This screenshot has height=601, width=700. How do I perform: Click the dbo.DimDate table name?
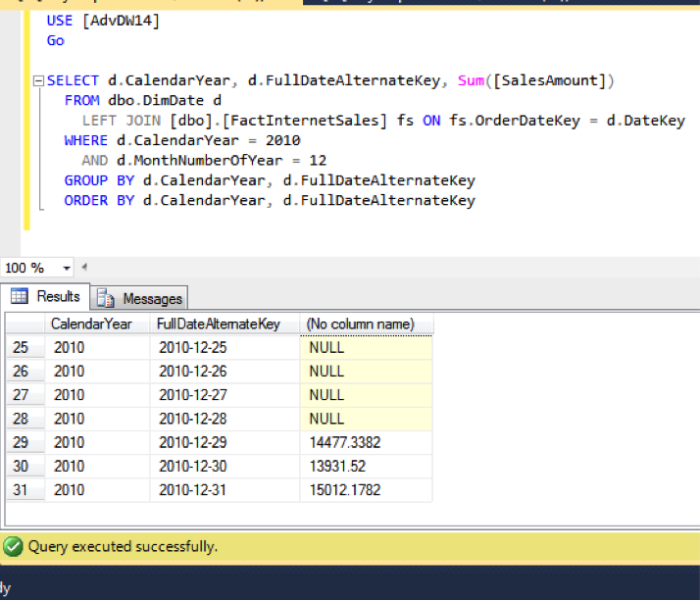click(156, 100)
